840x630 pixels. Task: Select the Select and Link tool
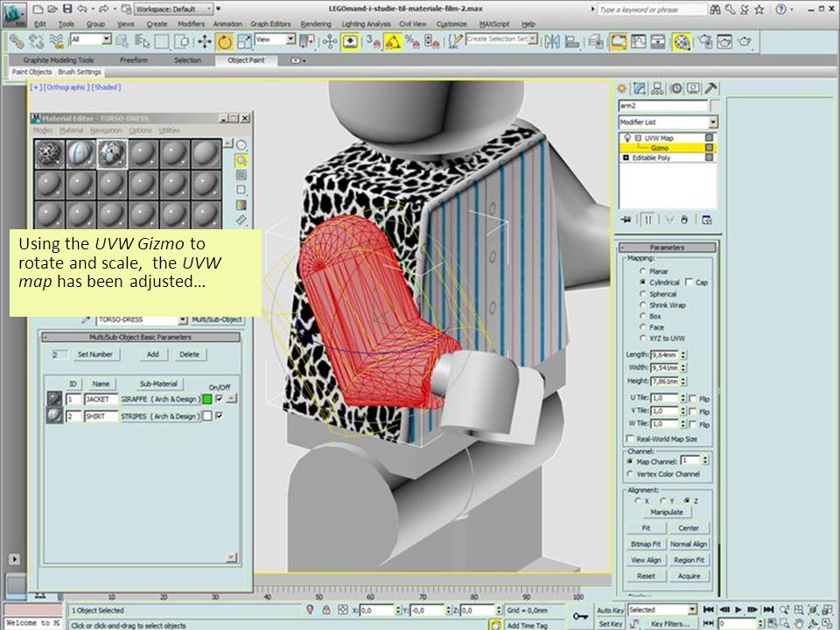point(17,41)
